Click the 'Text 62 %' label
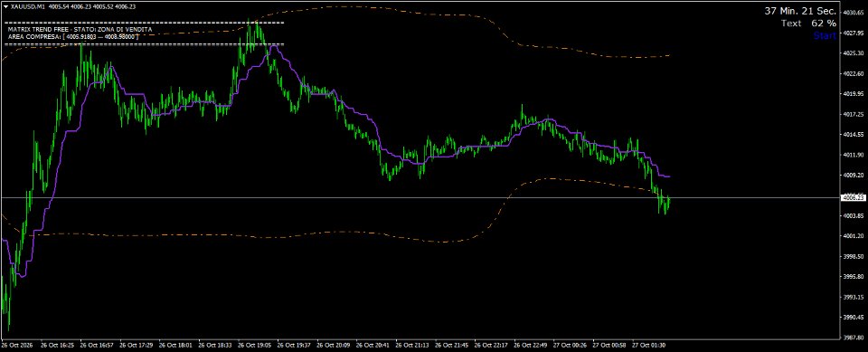The image size is (868, 352). [808, 24]
